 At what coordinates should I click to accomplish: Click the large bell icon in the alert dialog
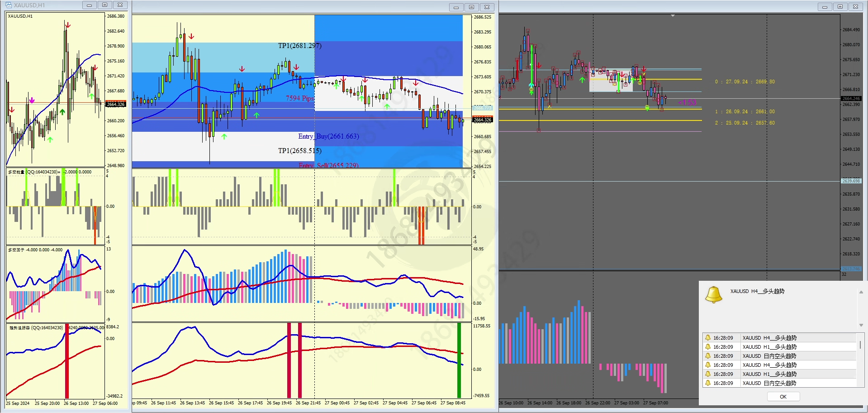tap(714, 295)
